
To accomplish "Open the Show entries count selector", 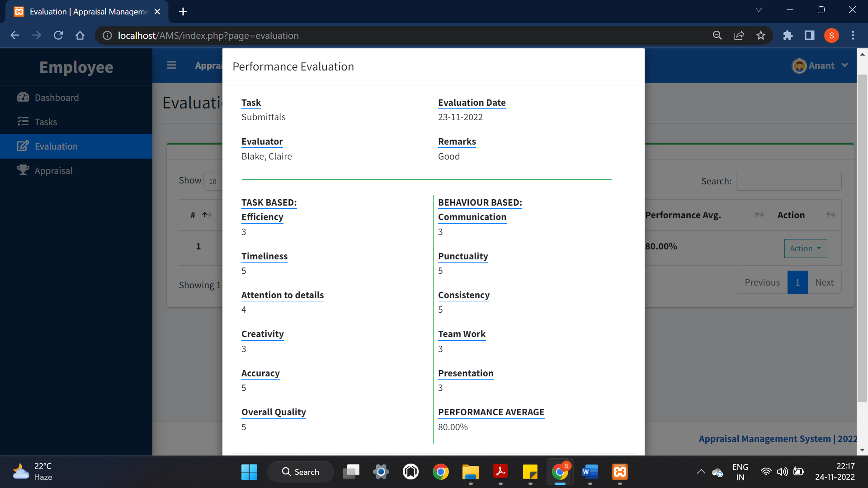I will pyautogui.click(x=213, y=181).
